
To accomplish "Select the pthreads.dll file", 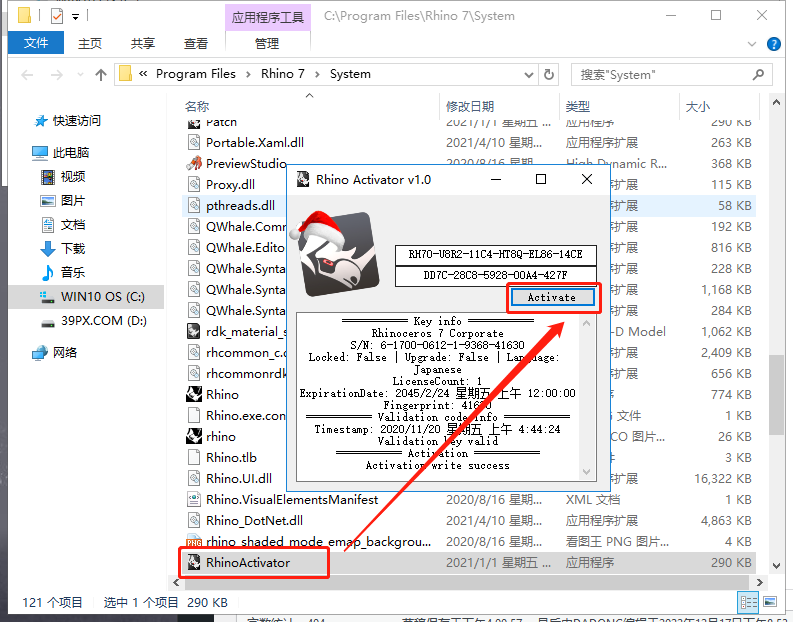I will point(240,206).
